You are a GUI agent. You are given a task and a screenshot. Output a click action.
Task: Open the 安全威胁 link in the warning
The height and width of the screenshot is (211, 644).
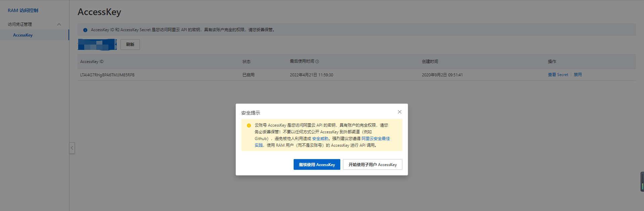point(320,139)
